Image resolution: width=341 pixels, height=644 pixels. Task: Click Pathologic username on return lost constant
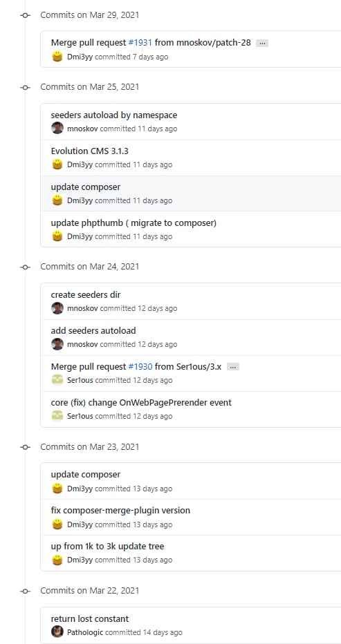point(85,632)
